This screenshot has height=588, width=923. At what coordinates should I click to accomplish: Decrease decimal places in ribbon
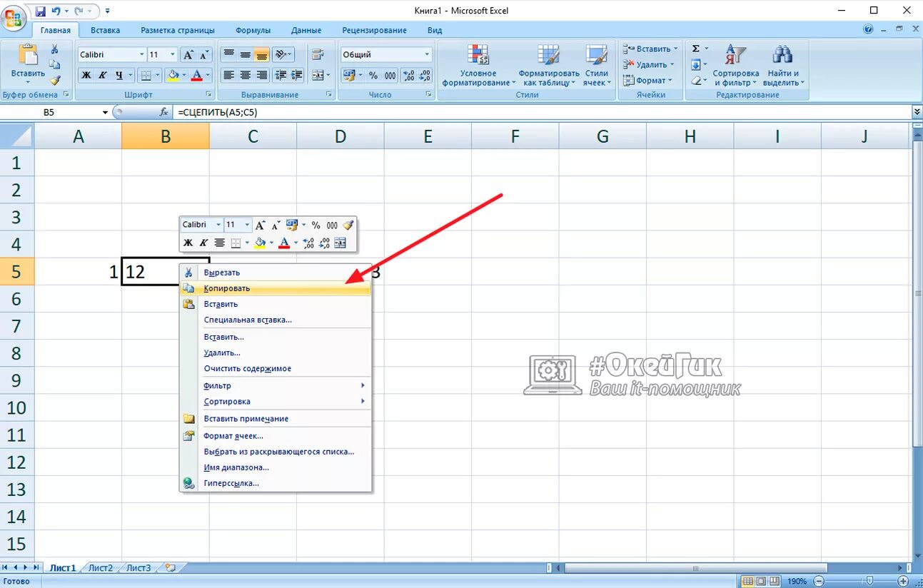[425, 75]
